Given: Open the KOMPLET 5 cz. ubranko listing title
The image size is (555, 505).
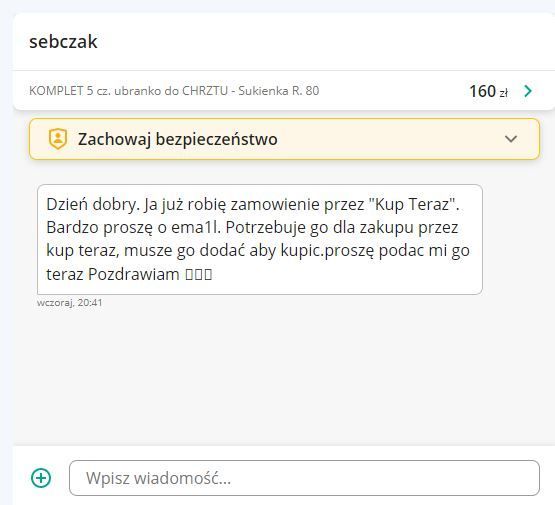Looking at the screenshot, I should pyautogui.click(x=174, y=91).
